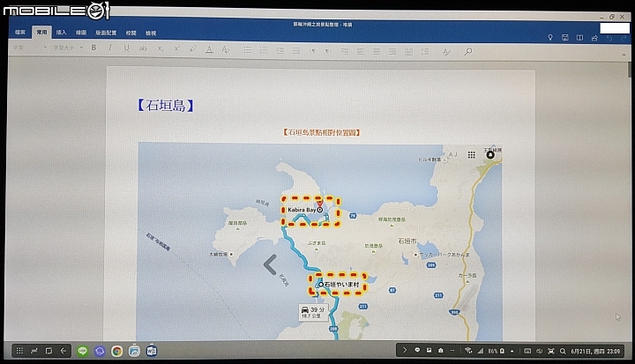This screenshot has width=635, height=364.
Task: Click the apps grid icon on map
Action: [x=471, y=154]
